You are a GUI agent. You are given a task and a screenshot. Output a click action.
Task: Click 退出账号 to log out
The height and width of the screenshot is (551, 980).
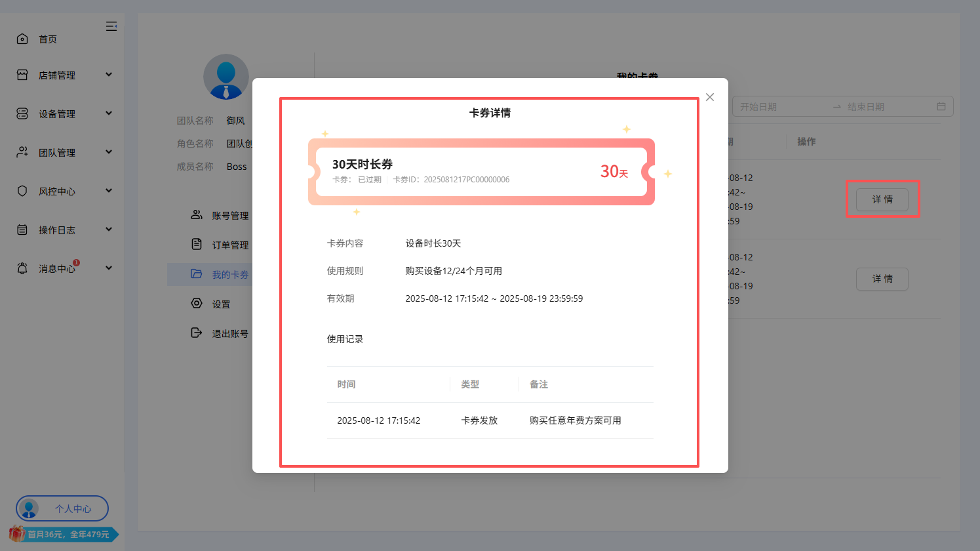229,334
